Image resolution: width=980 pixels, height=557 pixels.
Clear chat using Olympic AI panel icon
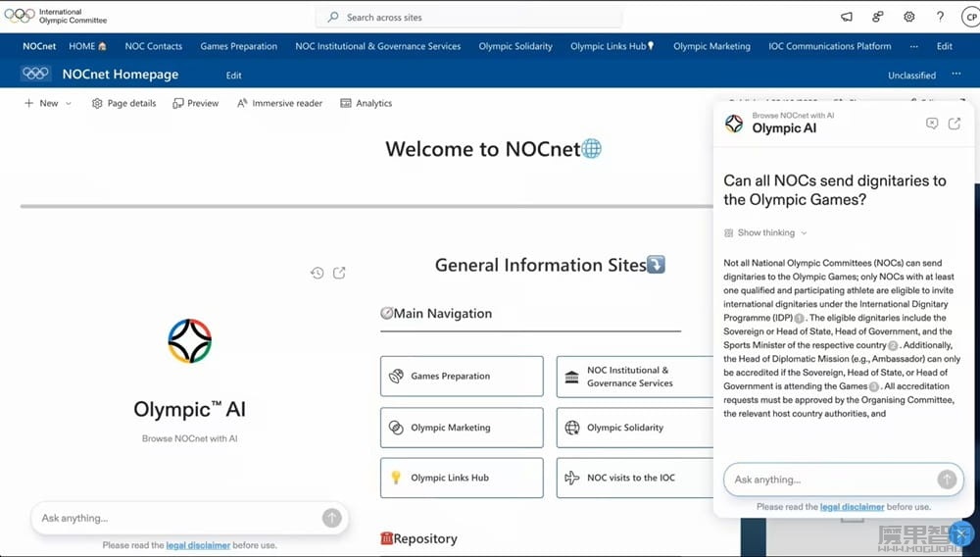pyautogui.click(x=932, y=124)
